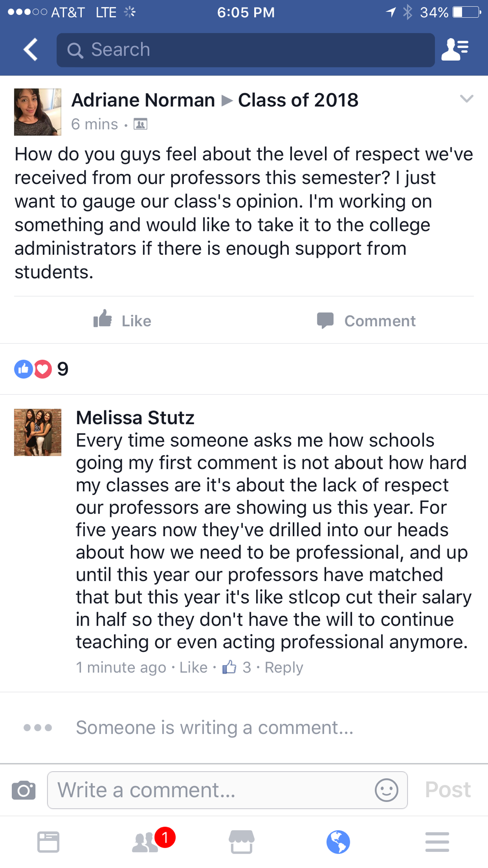View the 3 likes on Melissa's comment
This screenshot has height=868, width=488.
coord(236,668)
